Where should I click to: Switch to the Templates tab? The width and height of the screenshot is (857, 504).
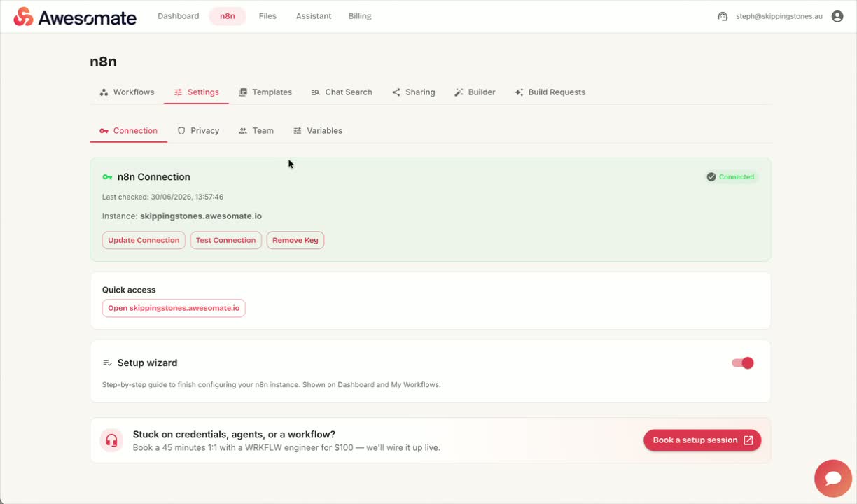click(265, 92)
